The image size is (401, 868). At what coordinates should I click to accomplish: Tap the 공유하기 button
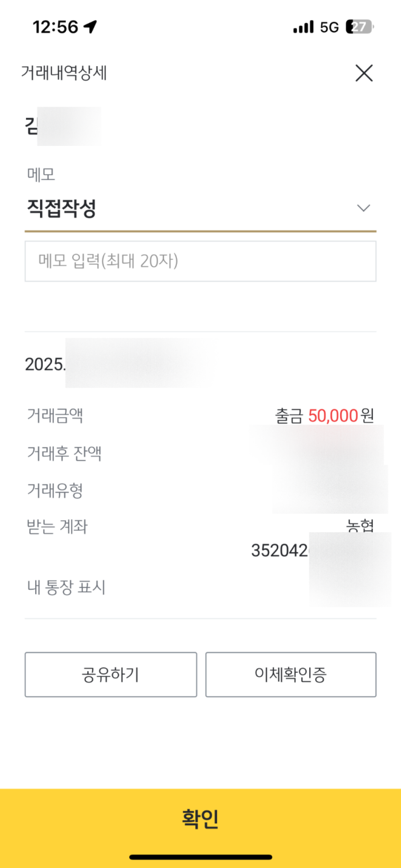click(111, 674)
